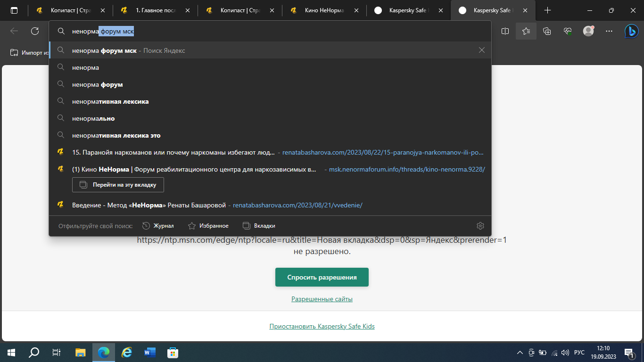Click the browser Back arrow

pyautogui.click(x=14, y=31)
